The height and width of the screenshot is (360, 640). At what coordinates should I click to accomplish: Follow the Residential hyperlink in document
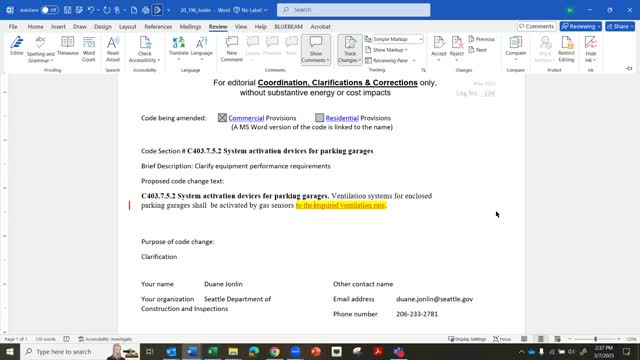(342, 118)
